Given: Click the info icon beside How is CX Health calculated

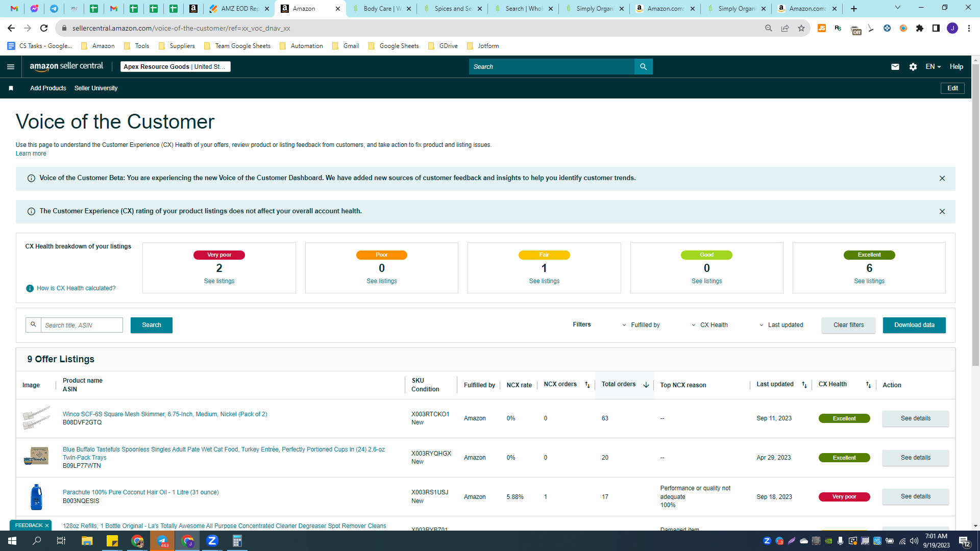Looking at the screenshot, I should click(30, 289).
